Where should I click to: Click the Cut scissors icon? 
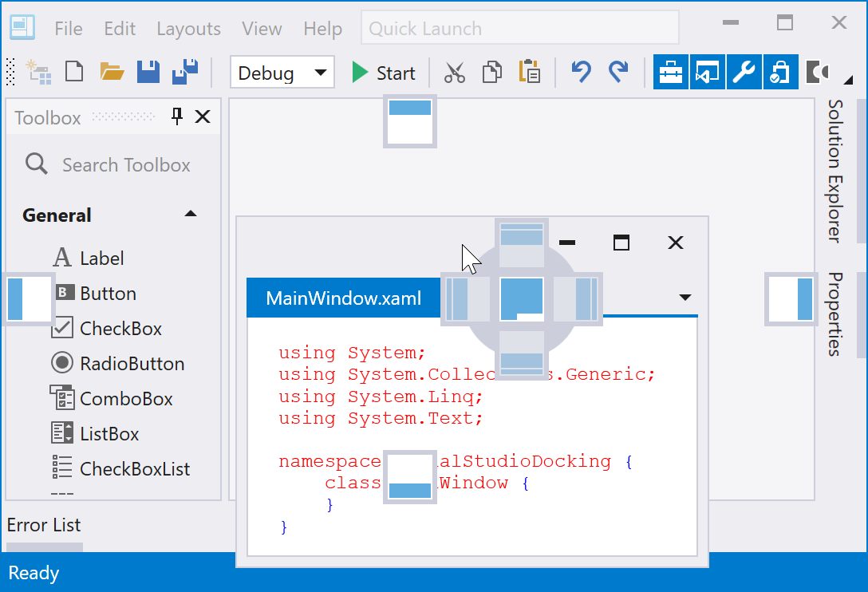click(x=455, y=73)
